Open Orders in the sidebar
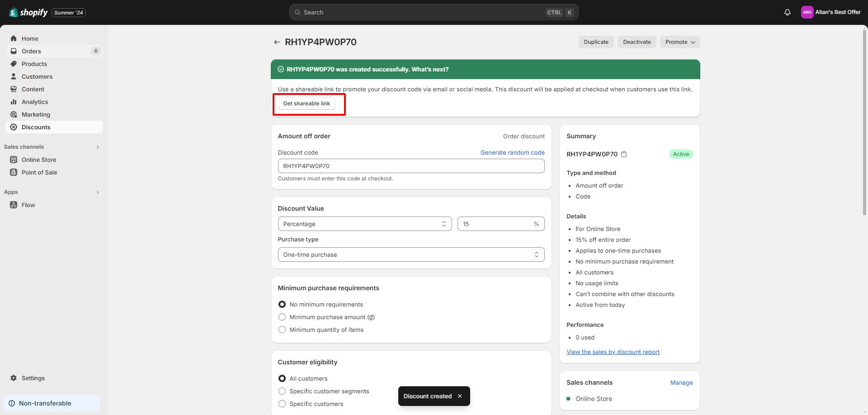868x415 pixels. click(x=31, y=51)
